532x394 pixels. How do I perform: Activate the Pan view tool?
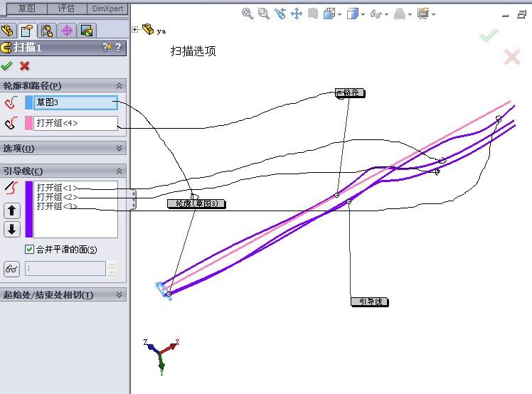[x=297, y=14]
